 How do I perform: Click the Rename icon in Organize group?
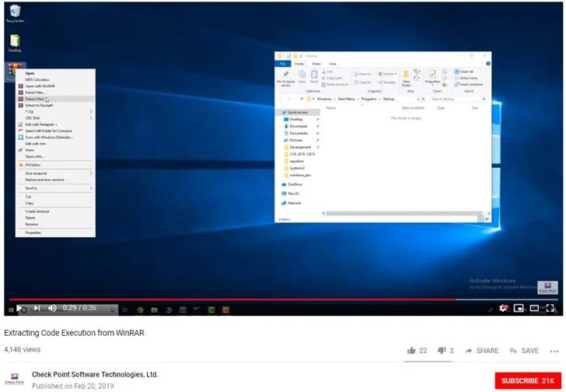pyautogui.click(x=387, y=82)
